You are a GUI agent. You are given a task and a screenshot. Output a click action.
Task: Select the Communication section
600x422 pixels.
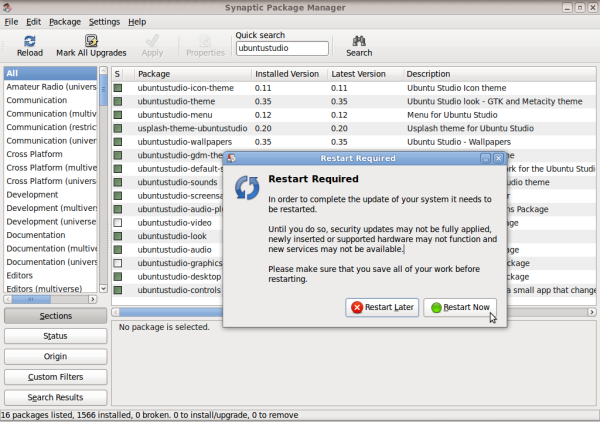pos(51,100)
